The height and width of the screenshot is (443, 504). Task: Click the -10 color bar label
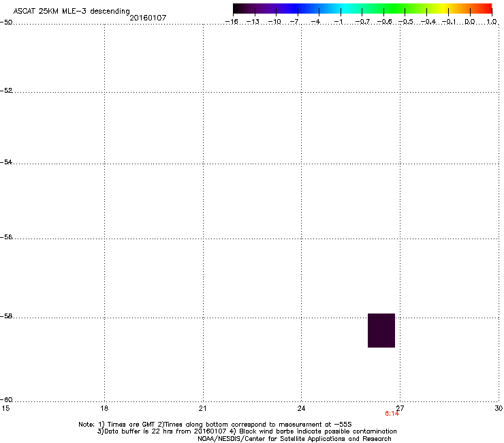click(x=274, y=22)
